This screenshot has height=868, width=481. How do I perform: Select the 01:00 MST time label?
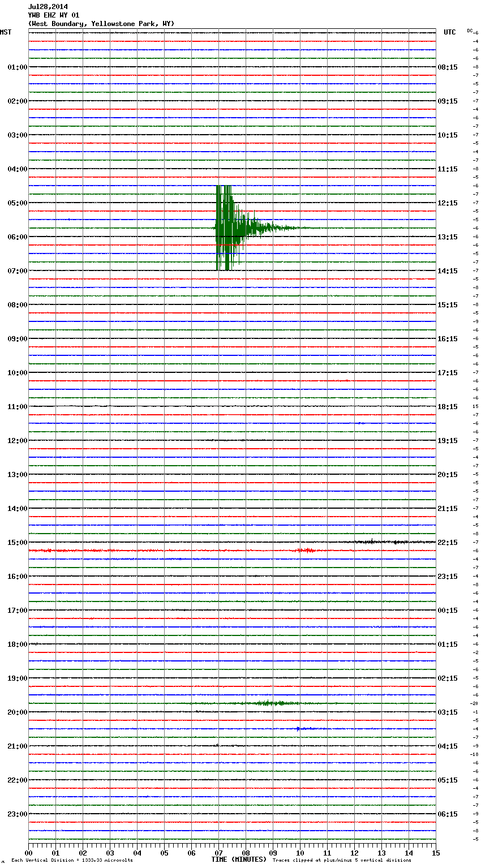(18, 67)
